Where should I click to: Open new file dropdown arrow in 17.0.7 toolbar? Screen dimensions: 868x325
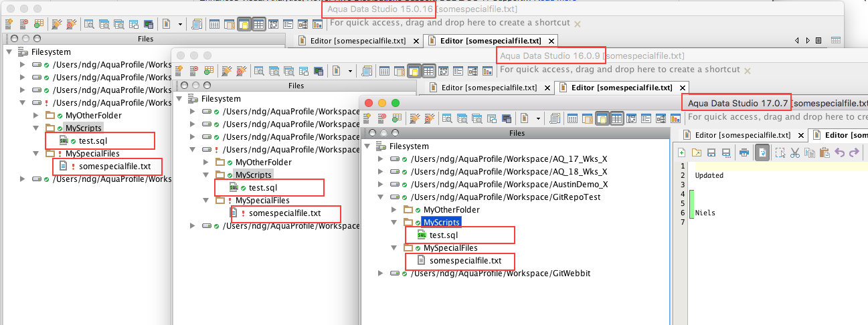538,118
